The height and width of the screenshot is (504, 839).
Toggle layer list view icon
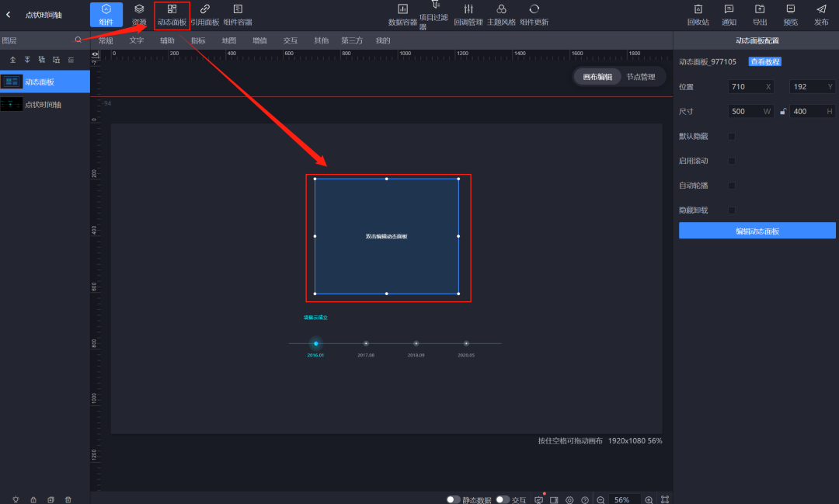(71, 59)
